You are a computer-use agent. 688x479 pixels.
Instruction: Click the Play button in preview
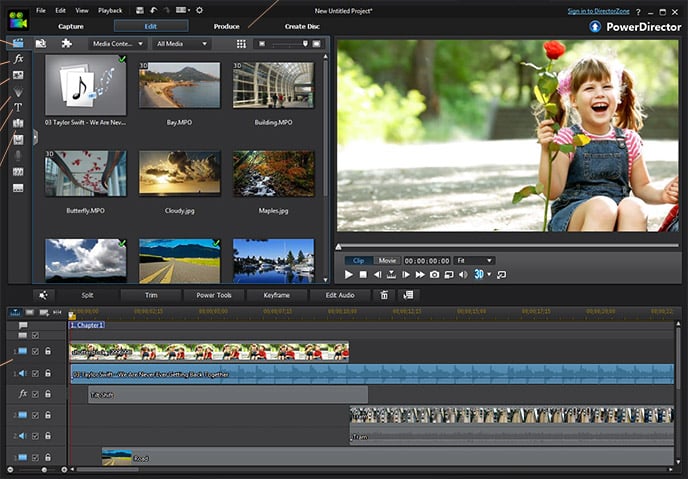click(x=349, y=275)
